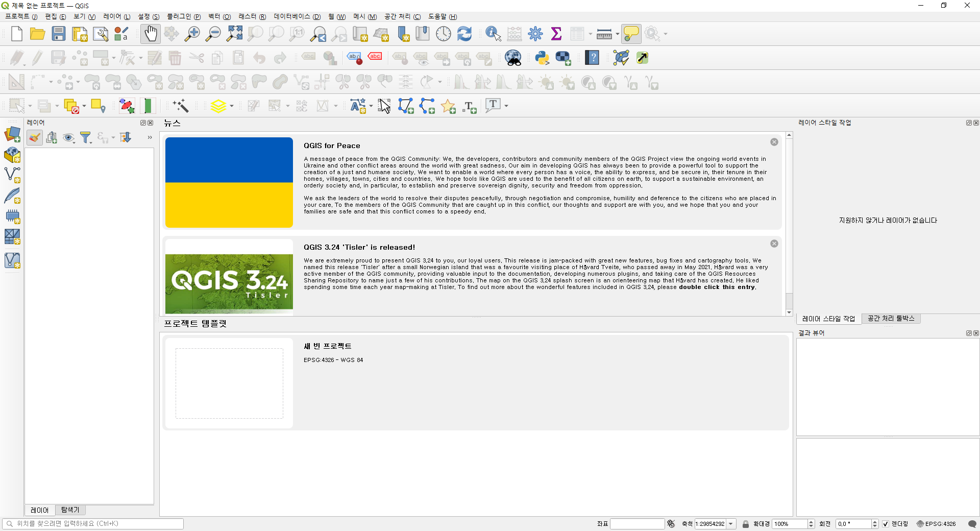Open the 레이어 menu
The width and height of the screenshot is (980, 531).
pyautogui.click(x=116, y=16)
